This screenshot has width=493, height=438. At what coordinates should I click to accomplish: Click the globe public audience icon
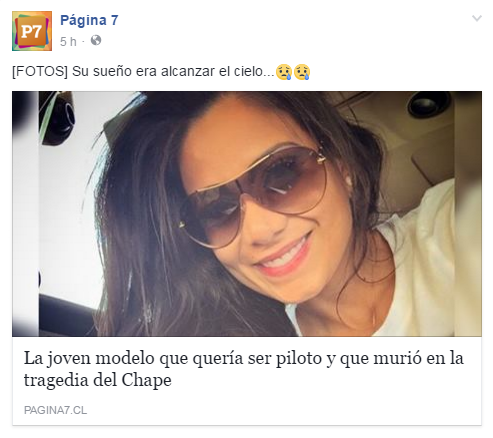click(x=96, y=41)
